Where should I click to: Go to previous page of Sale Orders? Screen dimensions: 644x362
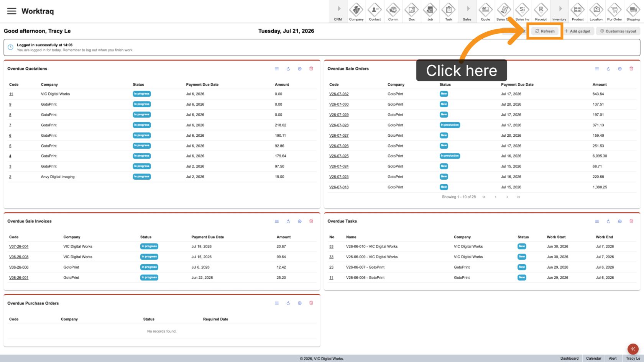pyautogui.click(x=496, y=197)
